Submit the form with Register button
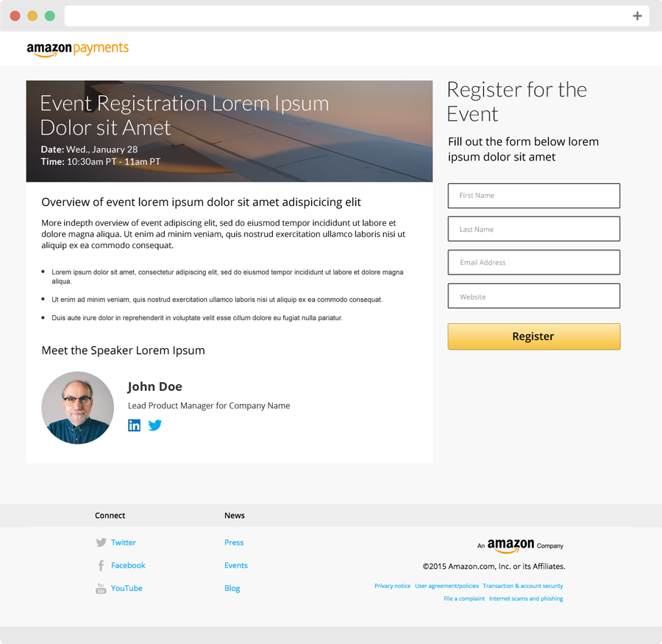Viewport: 662px width, 644px height. point(534,336)
